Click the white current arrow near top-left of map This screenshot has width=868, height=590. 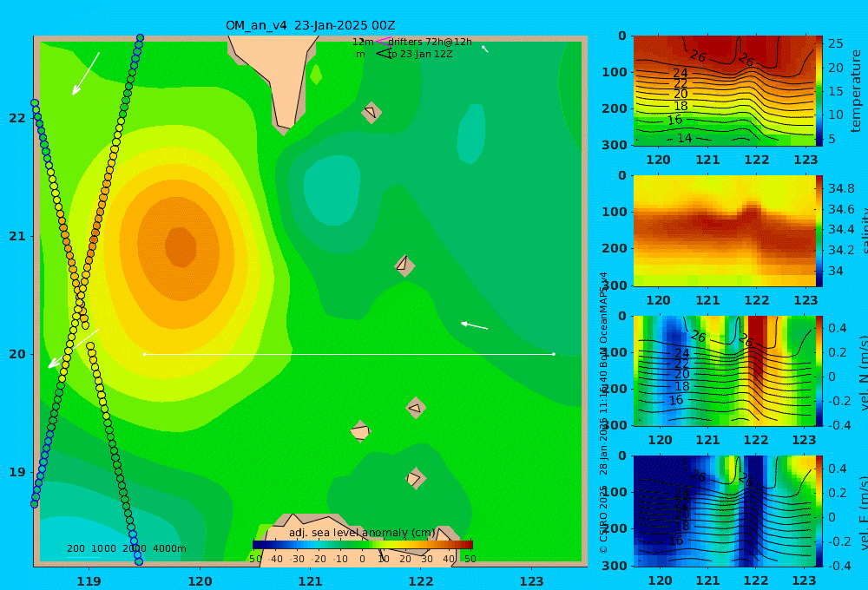click(x=86, y=74)
